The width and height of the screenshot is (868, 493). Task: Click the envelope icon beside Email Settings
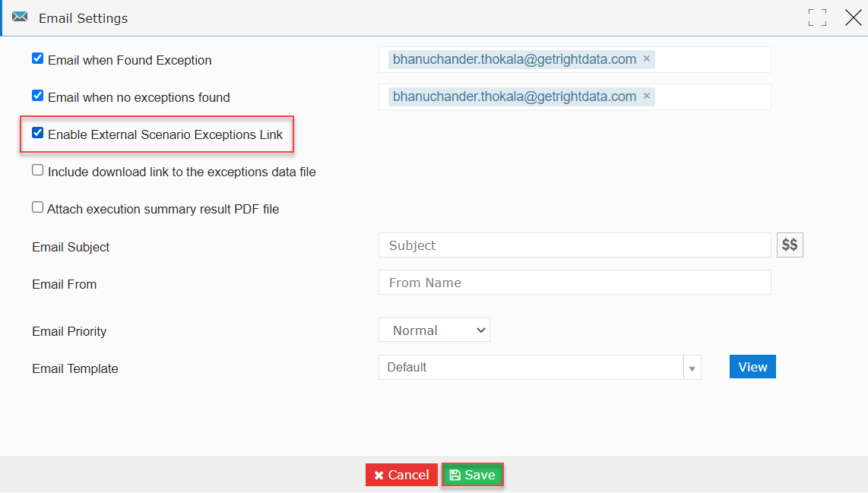coord(20,17)
